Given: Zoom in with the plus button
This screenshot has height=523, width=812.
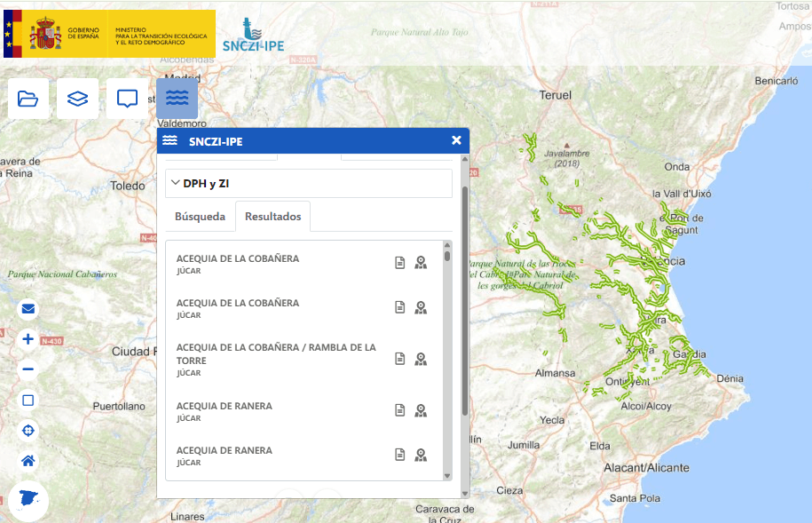Looking at the screenshot, I should click(x=28, y=339).
